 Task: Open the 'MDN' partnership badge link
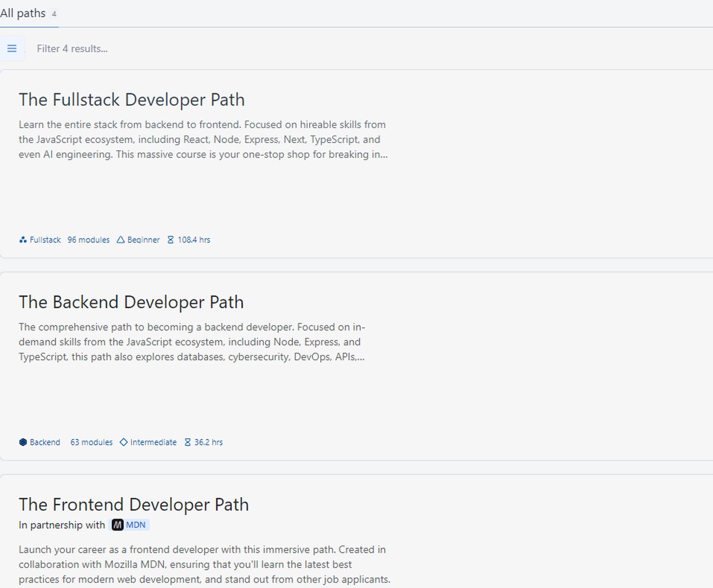pyautogui.click(x=130, y=525)
